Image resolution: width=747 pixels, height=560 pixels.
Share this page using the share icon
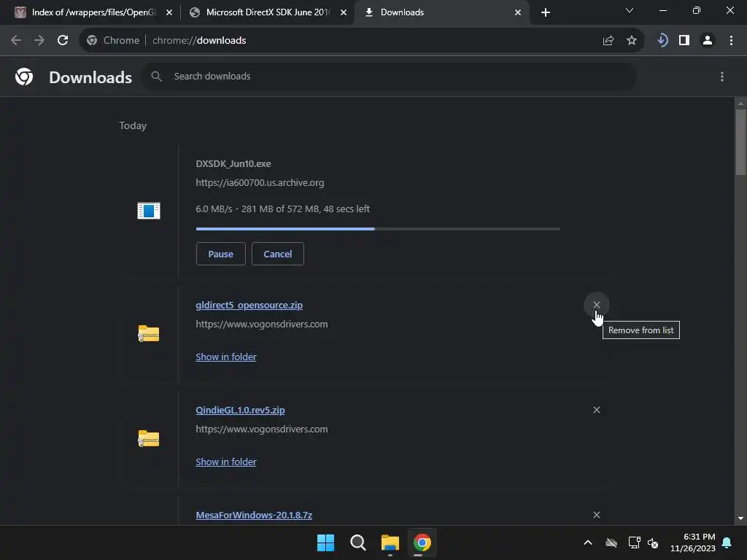coord(608,41)
